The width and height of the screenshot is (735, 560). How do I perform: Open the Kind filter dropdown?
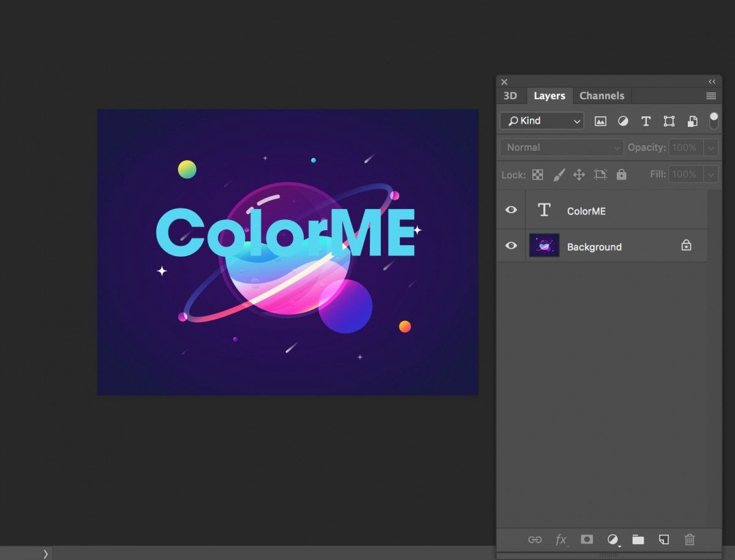coord(542,121)
